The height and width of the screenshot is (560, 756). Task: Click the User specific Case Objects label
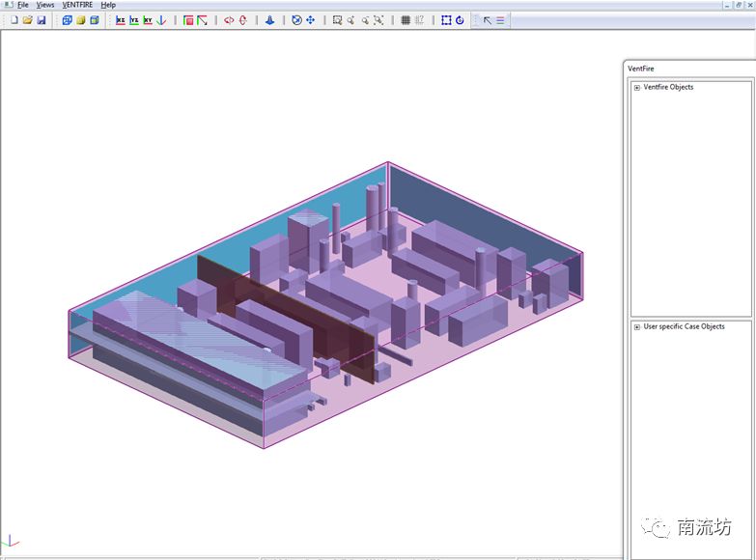pyautogui.click(x=684, y=327)
